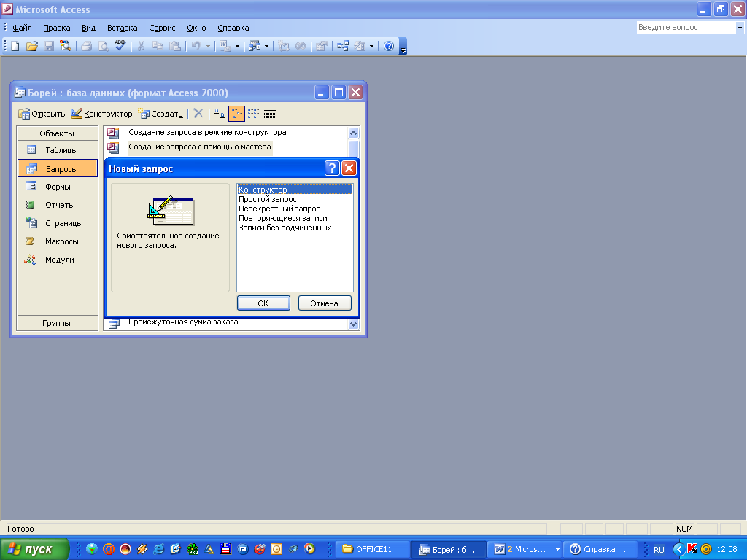Viewport: 747px width, 560px height.
Task: Open the Правка menu
Action: 57,28
